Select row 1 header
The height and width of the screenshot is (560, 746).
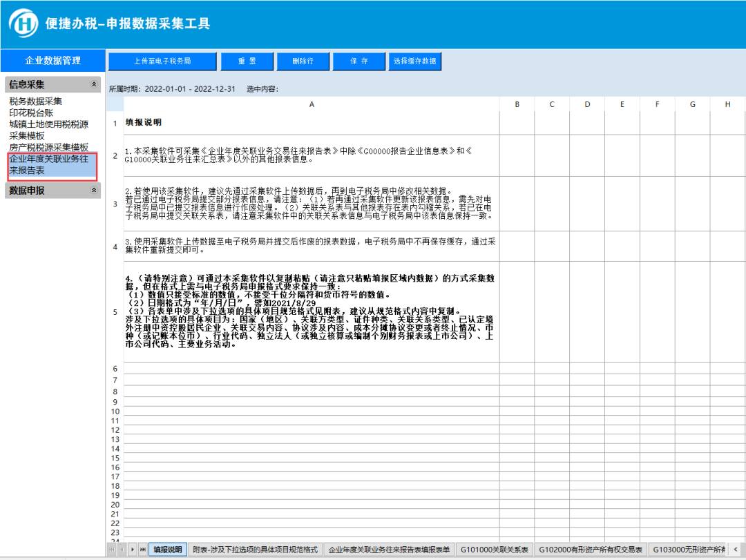[x=115, y=123]
